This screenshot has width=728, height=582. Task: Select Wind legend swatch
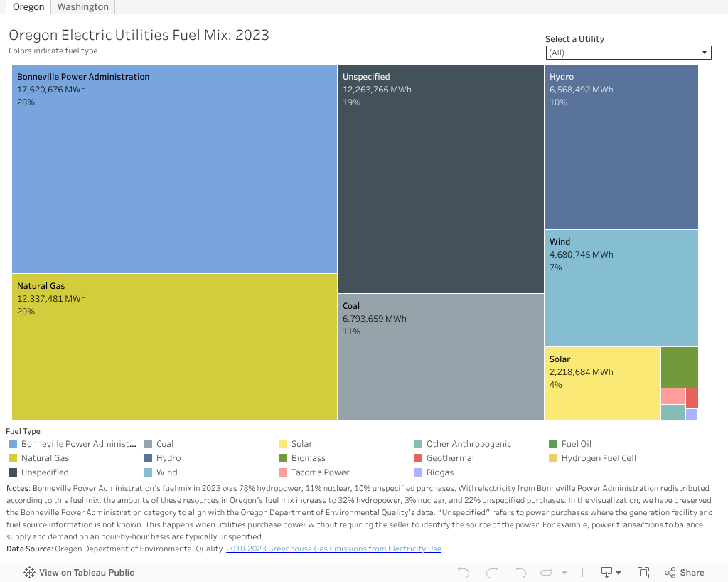148,472
